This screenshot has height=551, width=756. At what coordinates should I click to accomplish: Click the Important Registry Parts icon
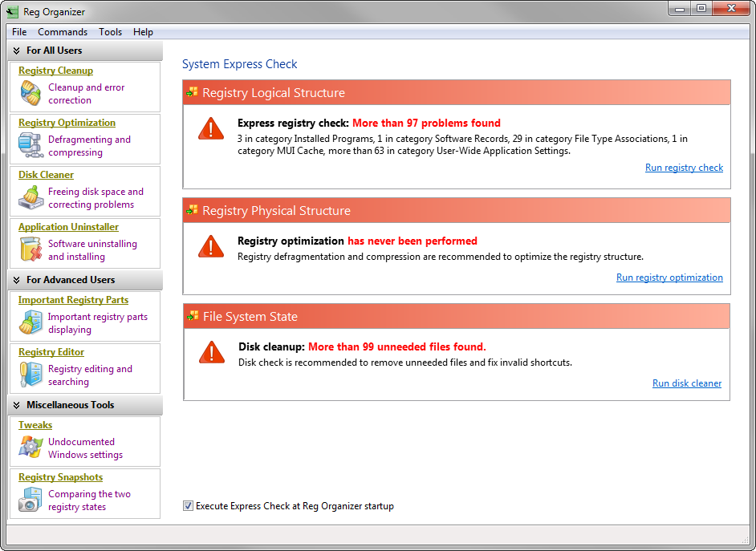tap(30, 322)
